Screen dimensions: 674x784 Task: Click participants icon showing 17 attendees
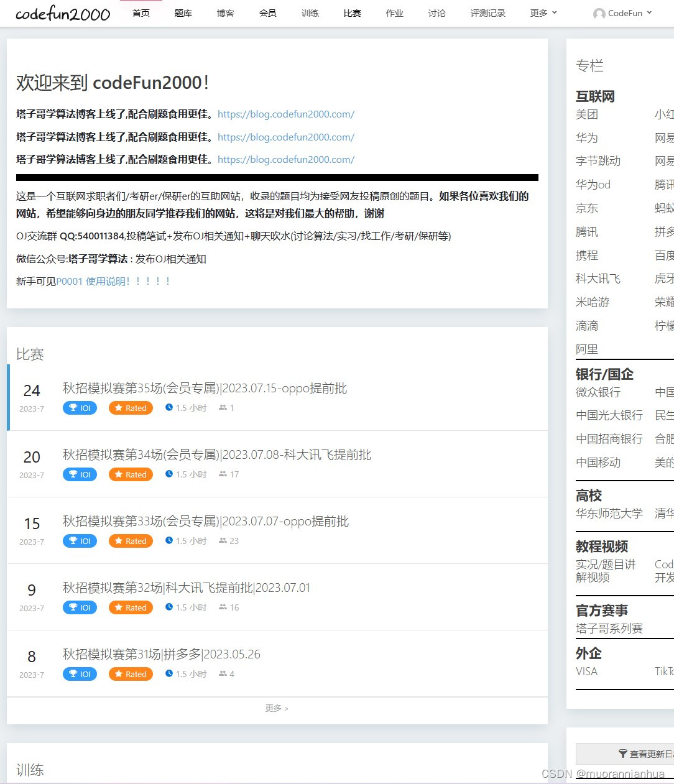tap(223, 474)
